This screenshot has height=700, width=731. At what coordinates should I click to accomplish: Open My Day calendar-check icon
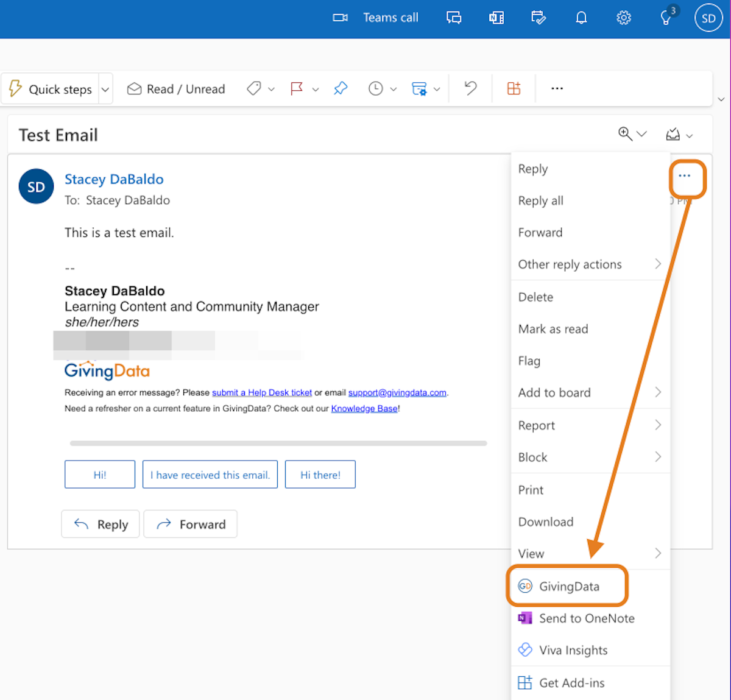click(x=539, y=18)
